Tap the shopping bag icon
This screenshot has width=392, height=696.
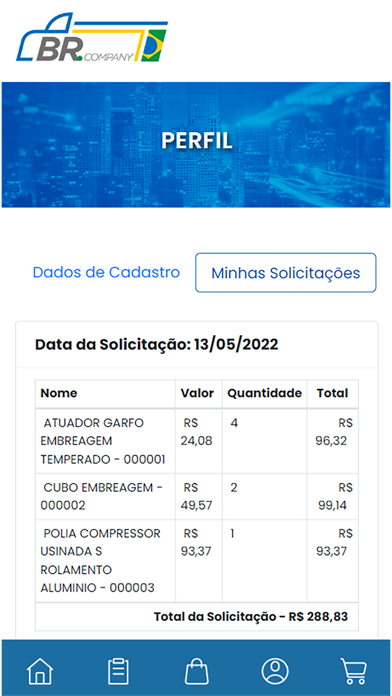(197, 671)
